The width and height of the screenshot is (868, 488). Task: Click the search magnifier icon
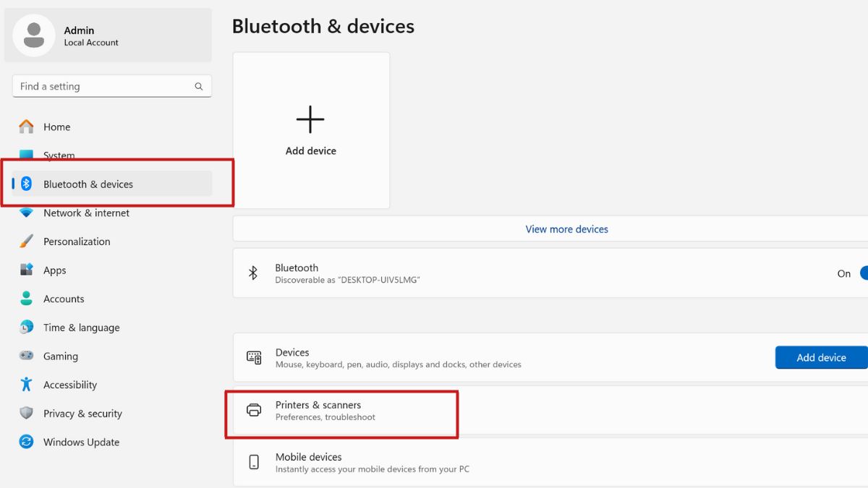199,86
